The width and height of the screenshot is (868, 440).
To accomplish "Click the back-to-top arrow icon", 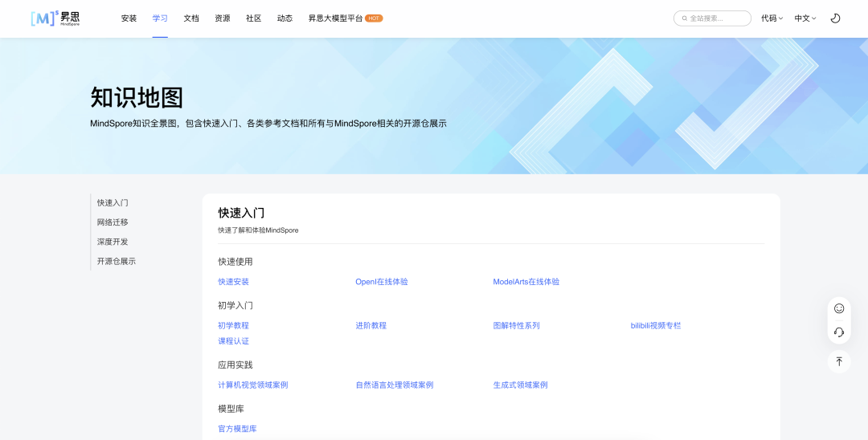I will pyautogui.click(x=838, y=361).
